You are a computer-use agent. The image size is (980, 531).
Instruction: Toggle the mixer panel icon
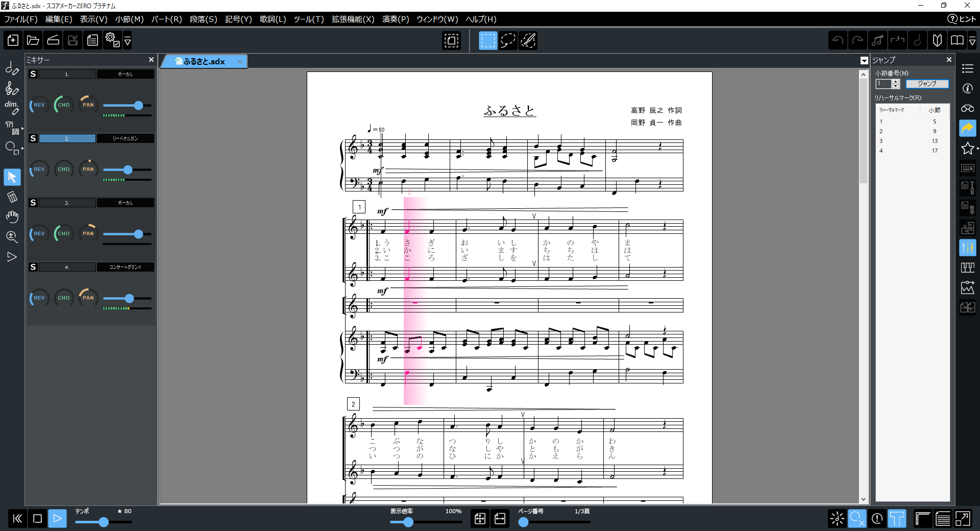[x=968, y=248]
